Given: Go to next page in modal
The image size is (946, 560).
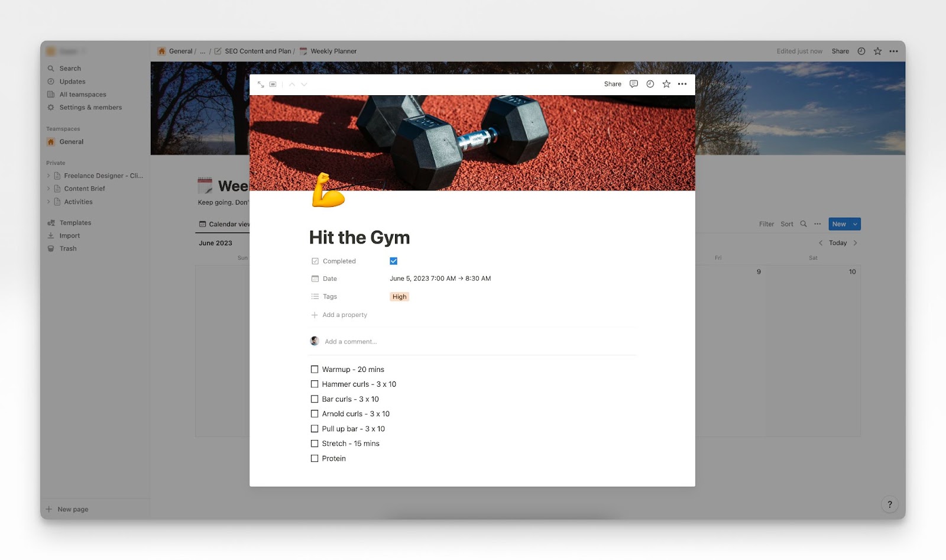Looking at the screenshot, I should click(x=304, y=85).
